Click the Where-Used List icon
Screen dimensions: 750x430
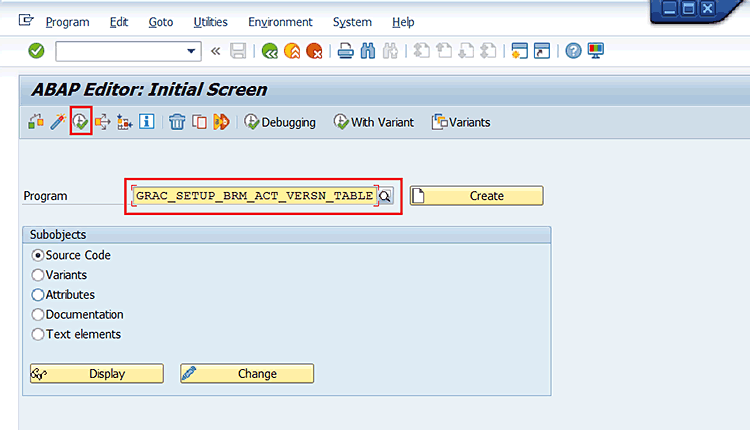click(x=102, y=122)
